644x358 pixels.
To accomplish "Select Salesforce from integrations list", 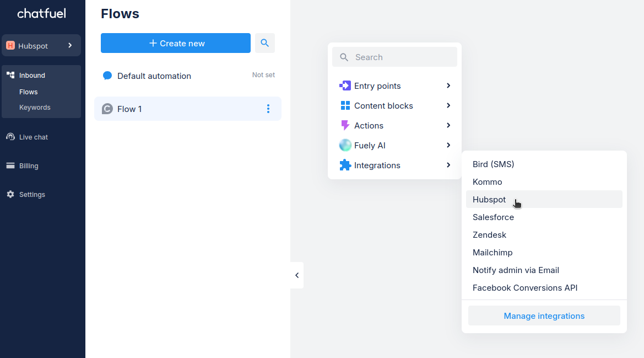I will [493, 217].
